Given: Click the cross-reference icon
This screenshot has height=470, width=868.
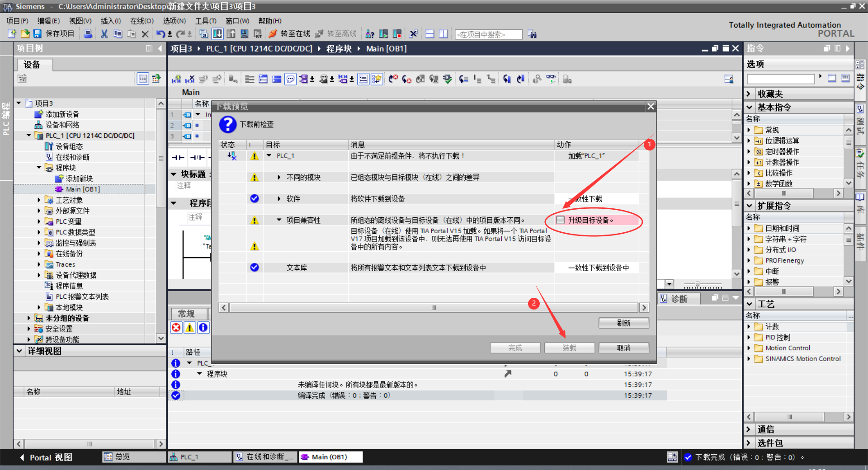Looking at the screenshot, I should 413,34.
